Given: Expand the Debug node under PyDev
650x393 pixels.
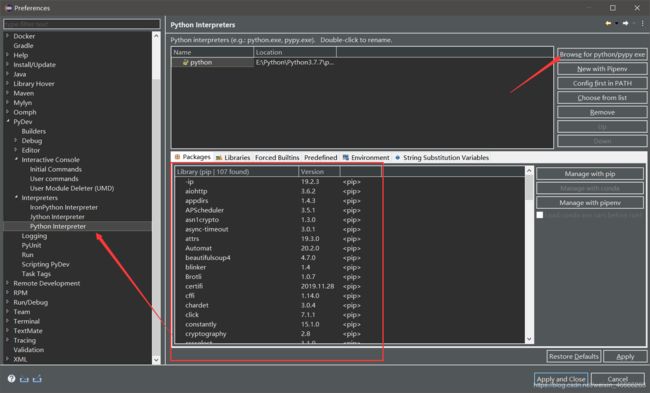Looking at the screenshot, I should (x=16, y=141).
